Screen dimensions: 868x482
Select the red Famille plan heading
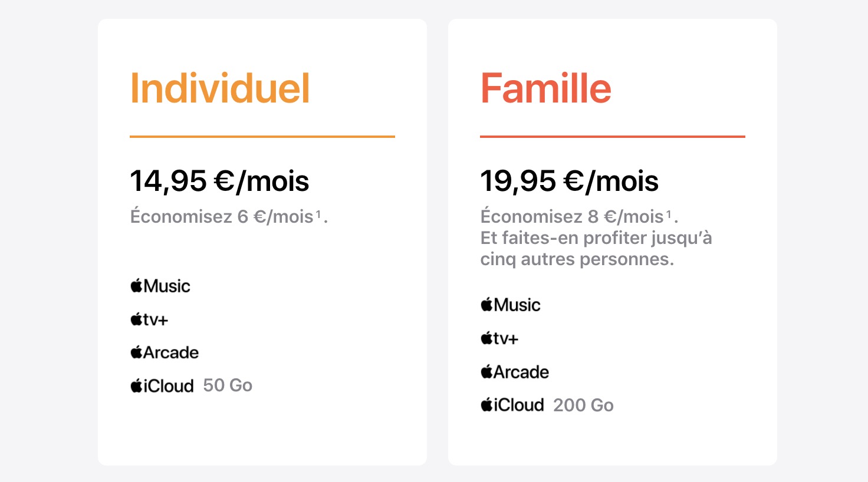(546, 89)
